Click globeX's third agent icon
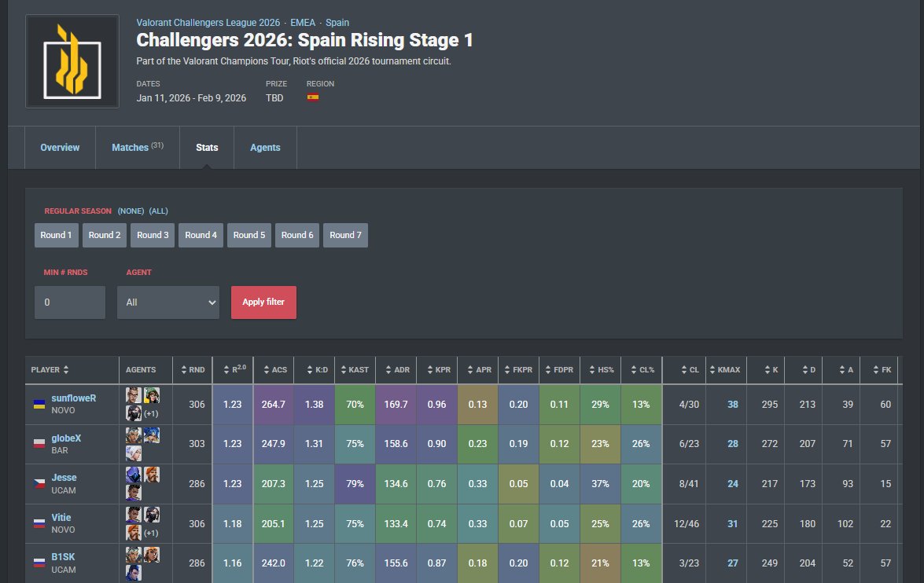The width and height of the screenshot is (924, 583). point(134,453)
